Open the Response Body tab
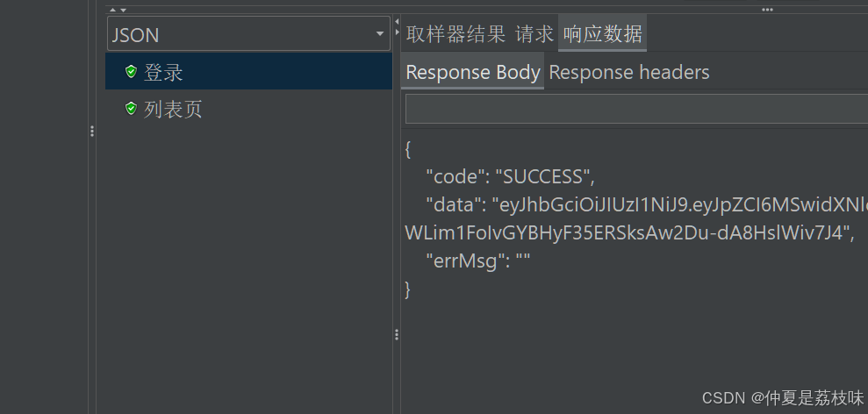This screenshot has width=868, height=414. pyautogui.click(x=473, y=71)
